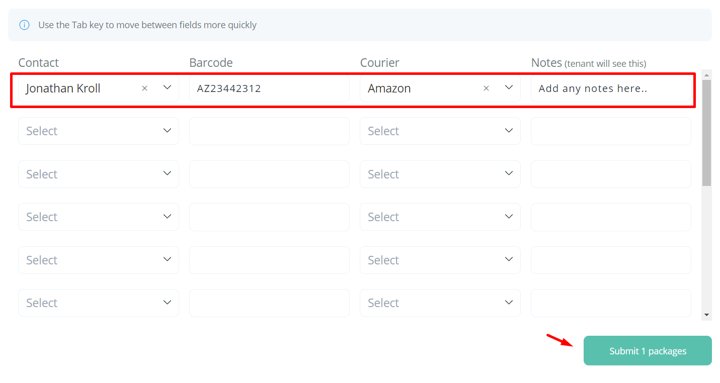
Task: Click the third row Notes input field
Action: point(611,174)
